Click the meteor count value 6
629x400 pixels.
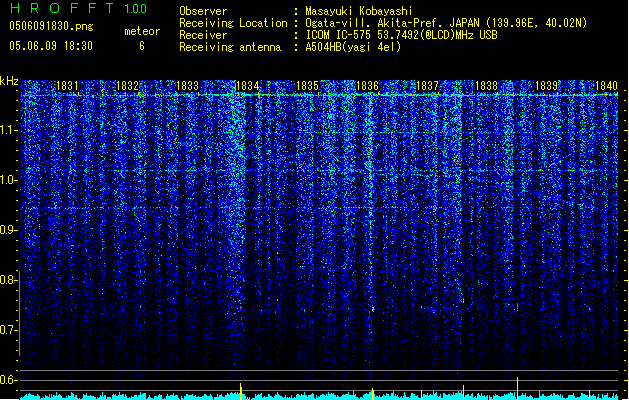coord(142,46)
